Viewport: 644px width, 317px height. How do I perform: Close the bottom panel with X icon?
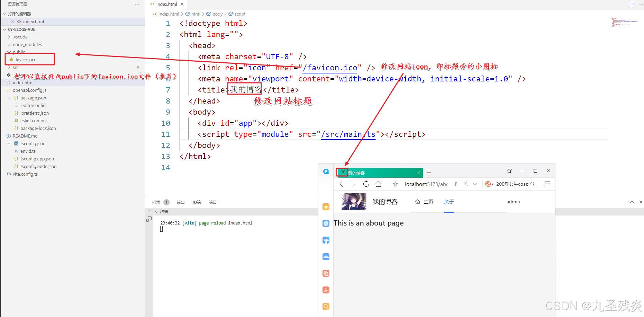tap(641, 202)
